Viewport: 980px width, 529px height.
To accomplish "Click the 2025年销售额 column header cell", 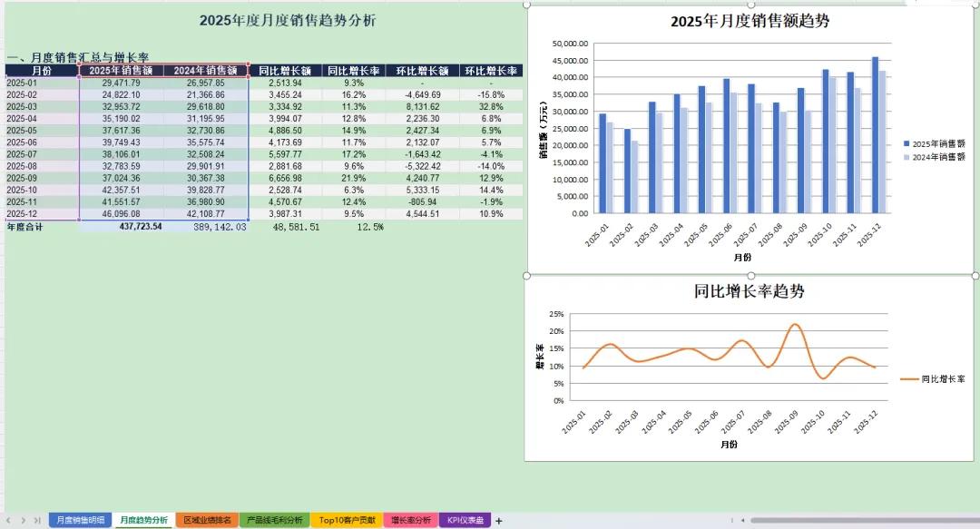I will (x=122, y=71).
